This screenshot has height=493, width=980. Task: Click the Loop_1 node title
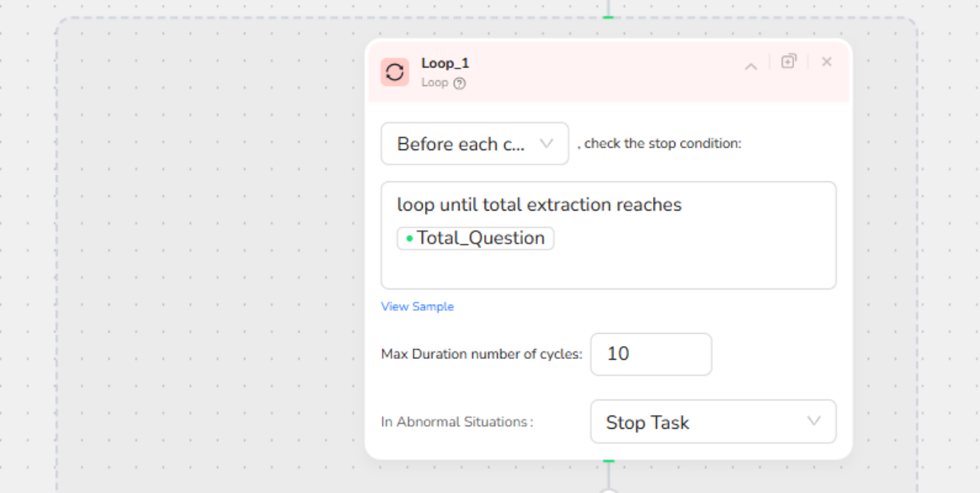445,64
